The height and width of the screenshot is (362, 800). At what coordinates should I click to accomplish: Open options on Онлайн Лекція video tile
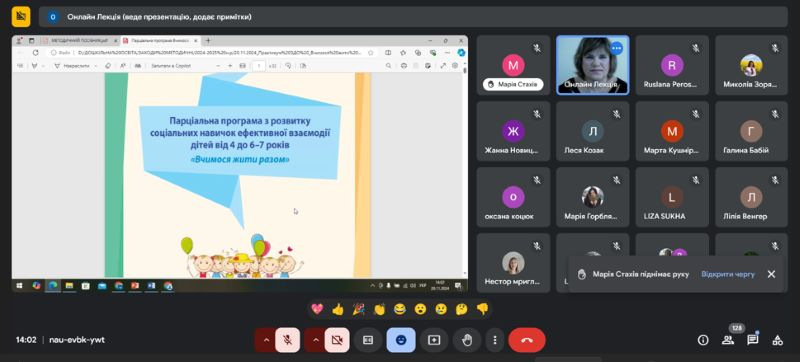pos(616,48)
